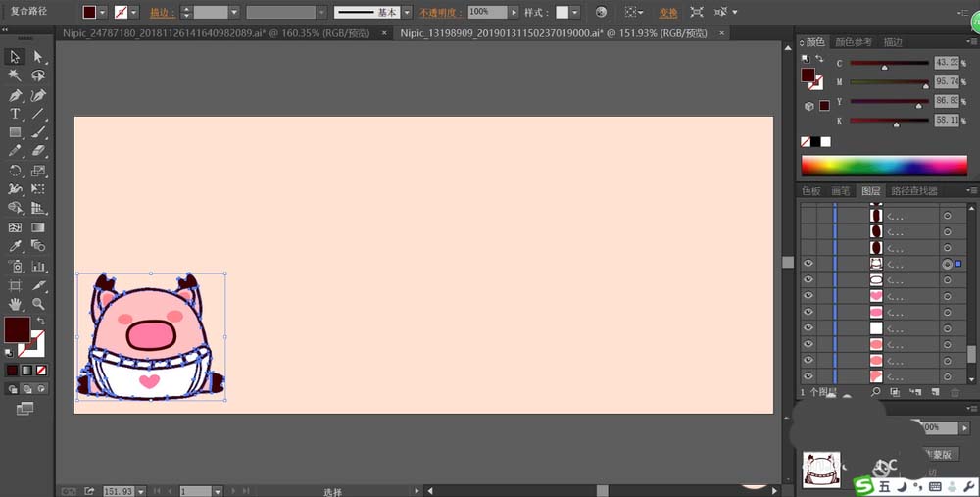980x497 pixels.
Task: Click the swap fill and stroke arrows in toolbox
Action: pos(40,321)
